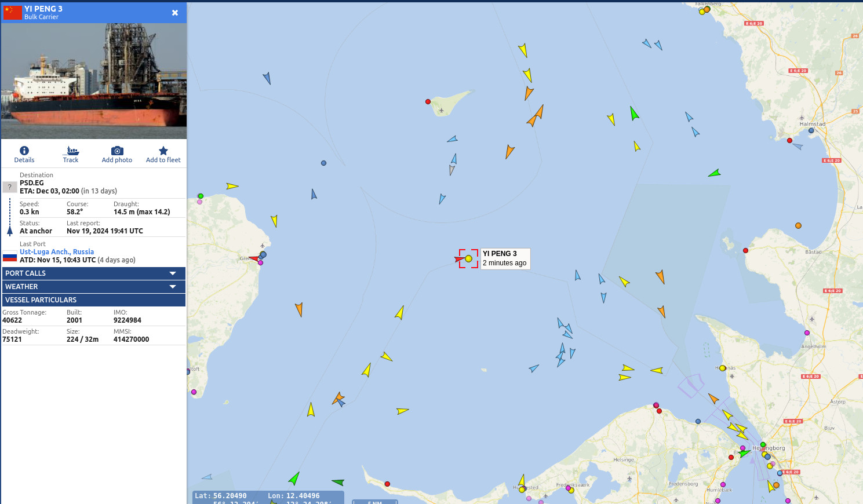Click the status text At anchor

[x=36, y=231]
